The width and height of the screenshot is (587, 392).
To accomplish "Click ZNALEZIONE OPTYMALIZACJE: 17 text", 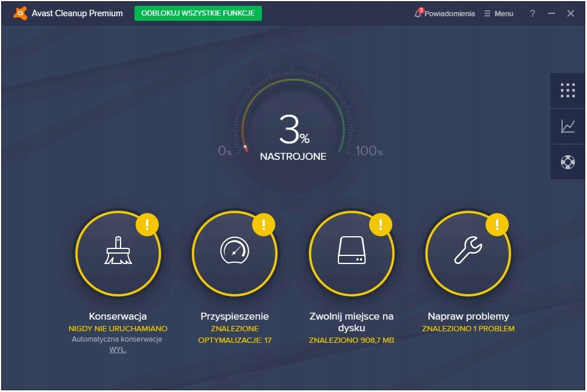I will [x=235, y=335].
